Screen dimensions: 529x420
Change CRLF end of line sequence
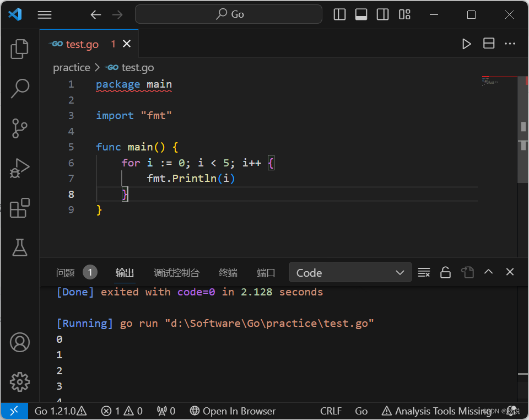[x=331, y=411]
